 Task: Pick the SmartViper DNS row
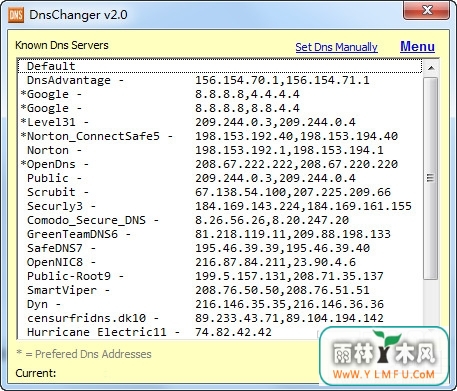220,290
